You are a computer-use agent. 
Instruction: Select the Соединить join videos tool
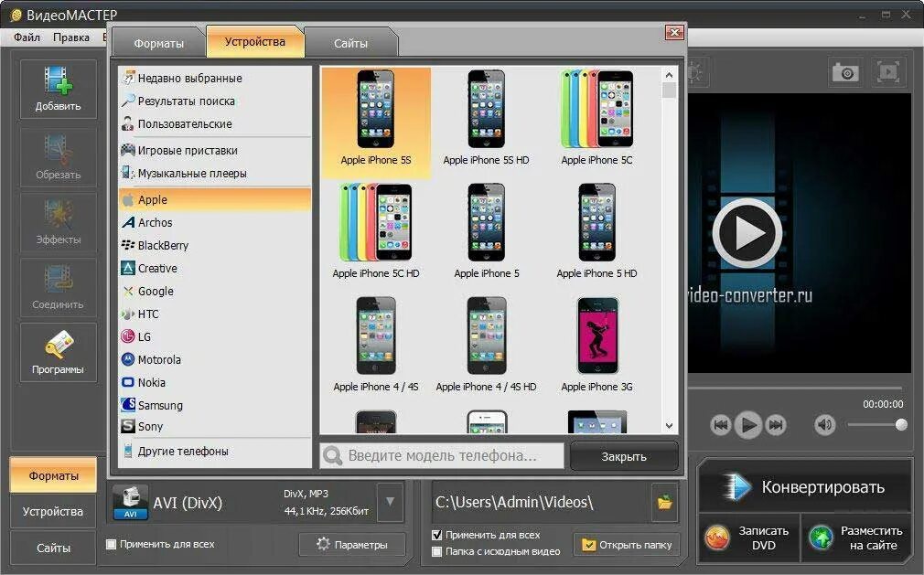58,287
